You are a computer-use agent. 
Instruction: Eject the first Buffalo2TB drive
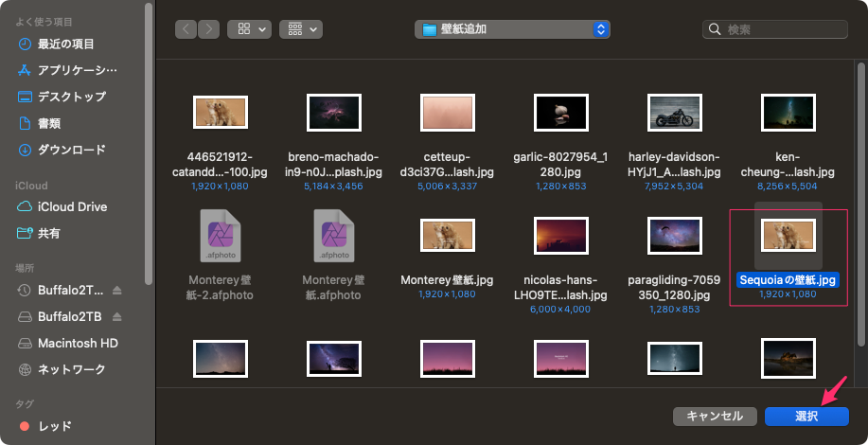tap(118, 290)
